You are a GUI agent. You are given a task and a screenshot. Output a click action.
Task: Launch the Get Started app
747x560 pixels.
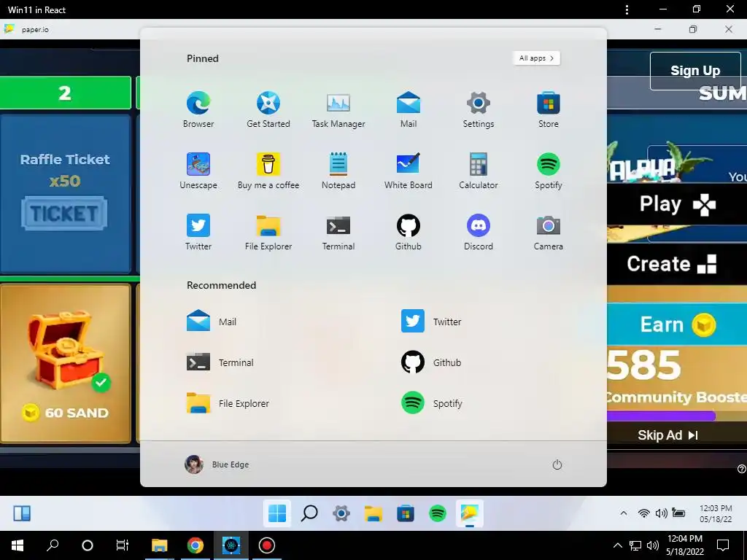coord(268,109)
